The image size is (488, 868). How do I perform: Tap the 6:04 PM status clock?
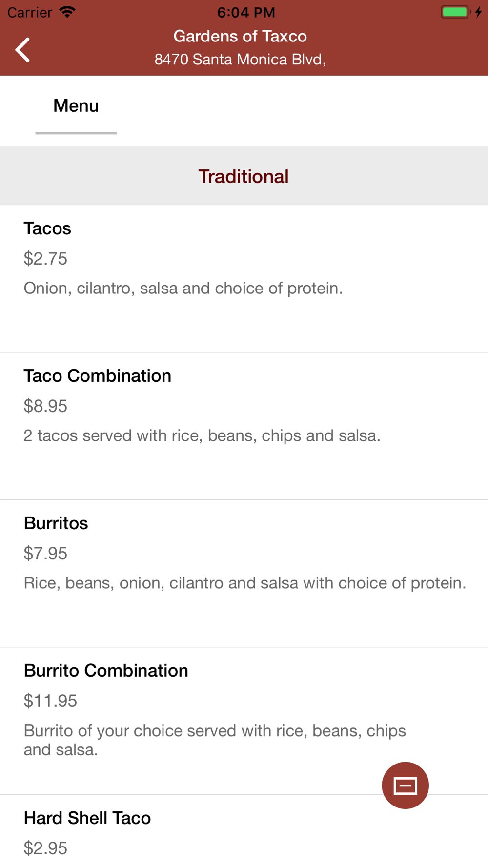246,12
